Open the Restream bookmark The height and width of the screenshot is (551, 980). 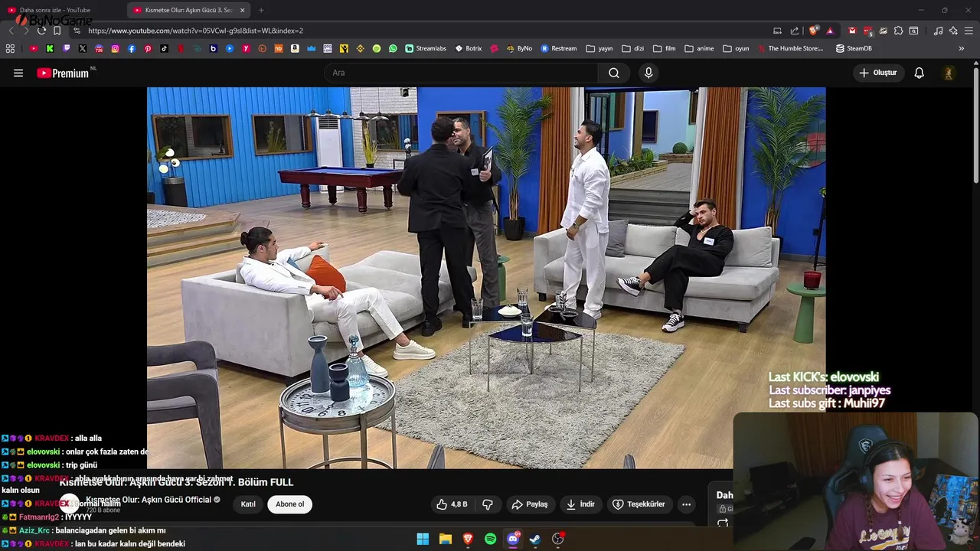coord(559,48)
